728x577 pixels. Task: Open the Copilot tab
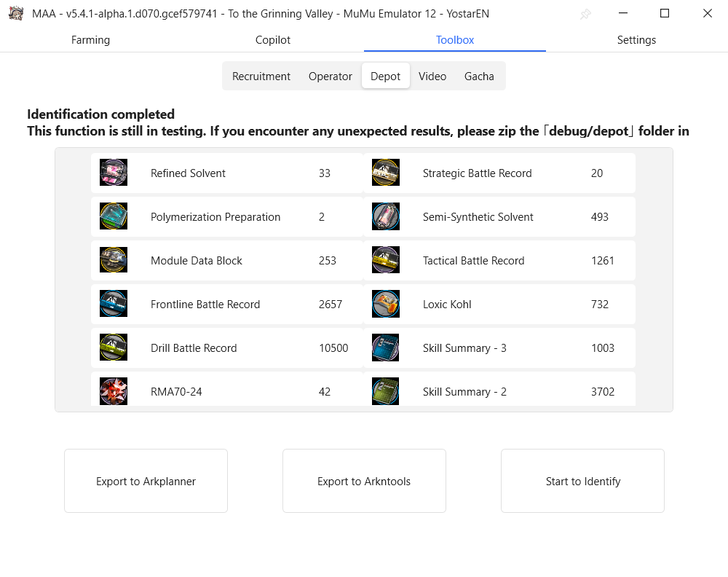pos(272,40)
